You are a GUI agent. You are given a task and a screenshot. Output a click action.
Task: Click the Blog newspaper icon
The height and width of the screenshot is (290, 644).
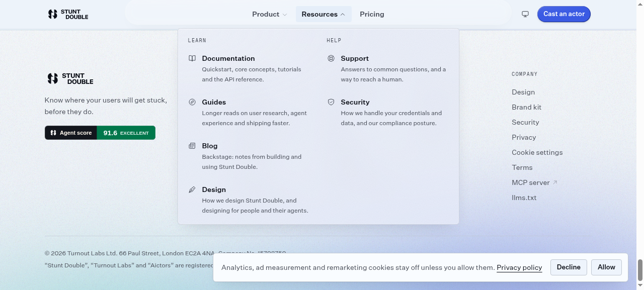192,146
